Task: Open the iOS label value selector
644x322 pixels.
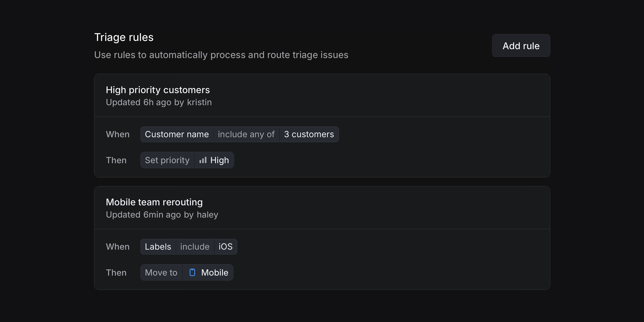Action: 226,247
